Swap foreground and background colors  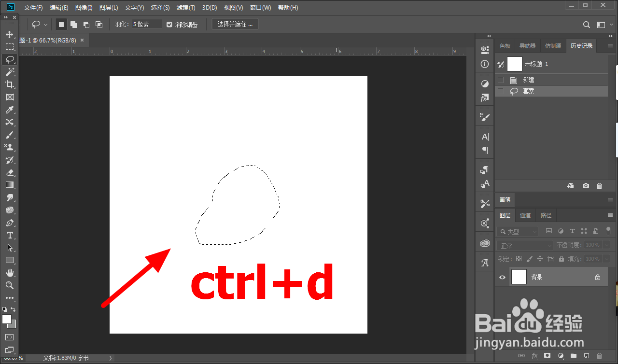point(14,309)
